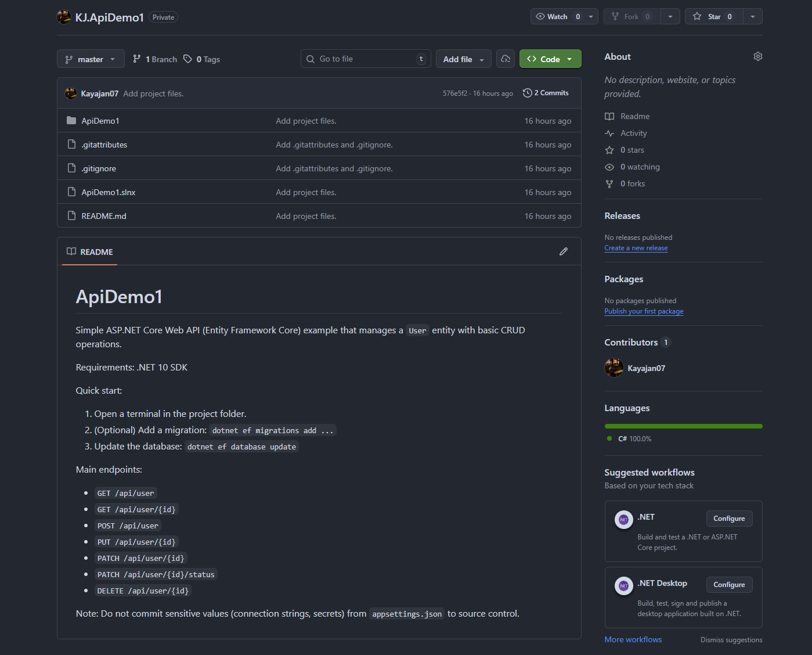Click the cloud icon next to Add file
812x655 pixels.
point(506,59)
